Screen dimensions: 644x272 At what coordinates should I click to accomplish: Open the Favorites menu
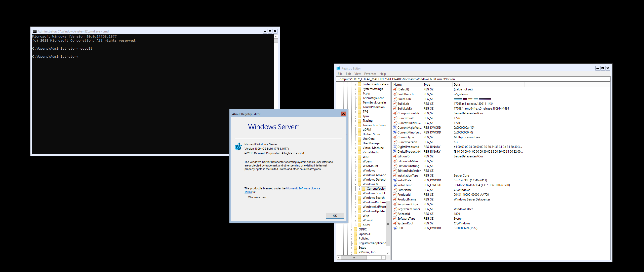click(x=370, y=74)
